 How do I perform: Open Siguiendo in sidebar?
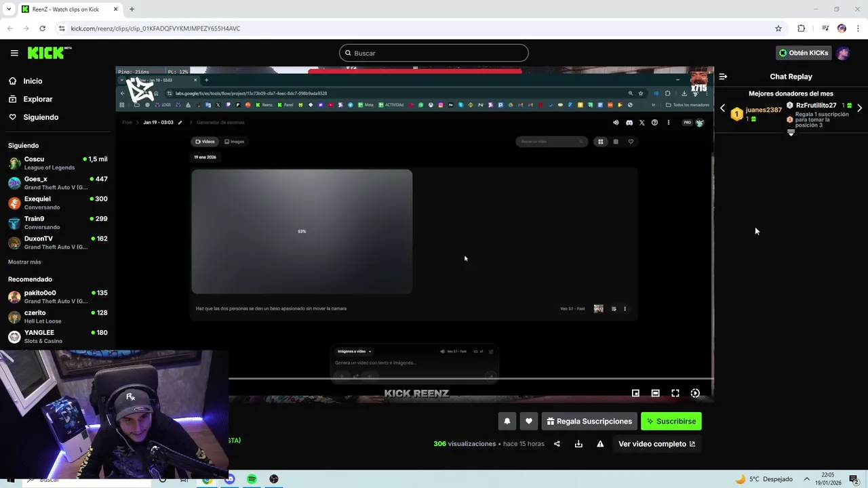coord(41,117)
